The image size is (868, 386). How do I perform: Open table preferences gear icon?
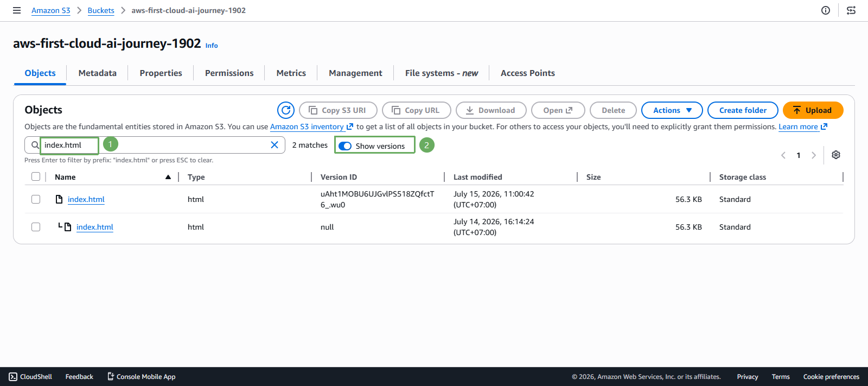[x=836, y=155]
